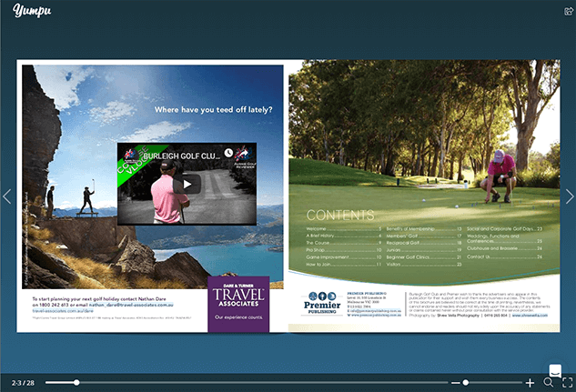Go to the previous page spread
Image resolution: width=576 pixels, height=392 pixels.
pyautogui.click(x=6, y=196)
